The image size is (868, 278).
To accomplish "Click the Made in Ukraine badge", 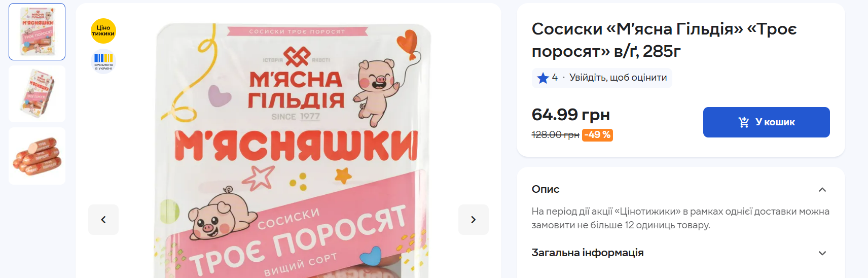I will click(103, 61).
